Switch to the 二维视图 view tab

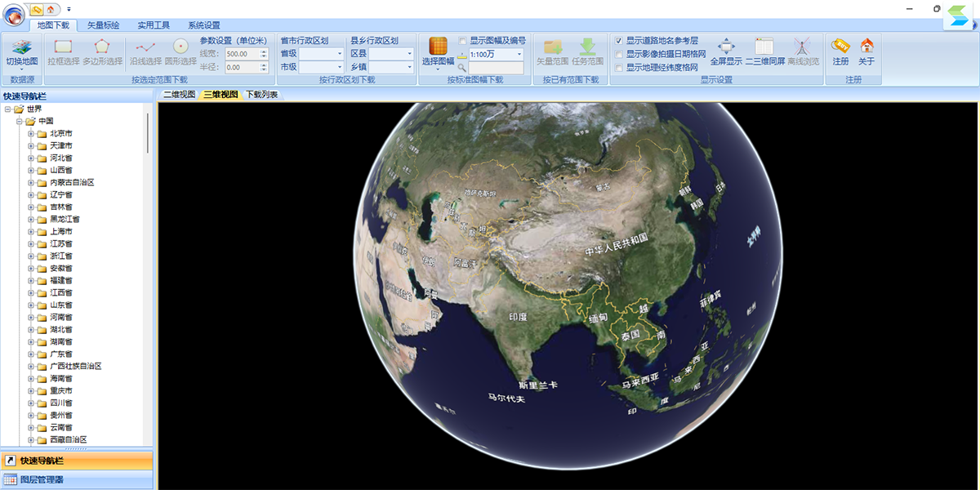[179, 95]
